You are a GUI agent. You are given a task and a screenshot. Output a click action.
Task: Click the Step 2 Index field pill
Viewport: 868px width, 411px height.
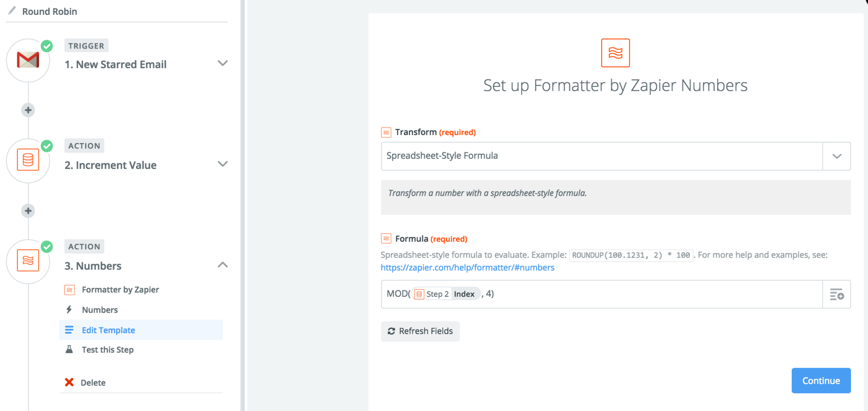pos(446,294)
